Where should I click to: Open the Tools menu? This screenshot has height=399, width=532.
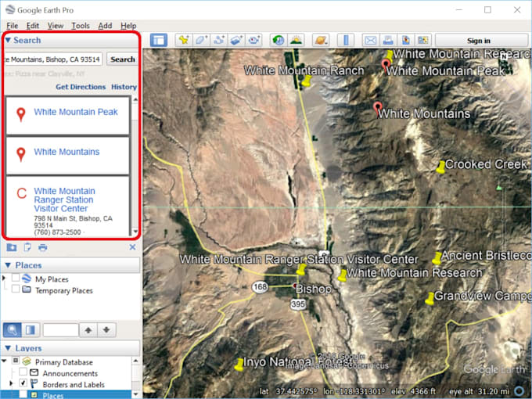(x=81, y=26)
